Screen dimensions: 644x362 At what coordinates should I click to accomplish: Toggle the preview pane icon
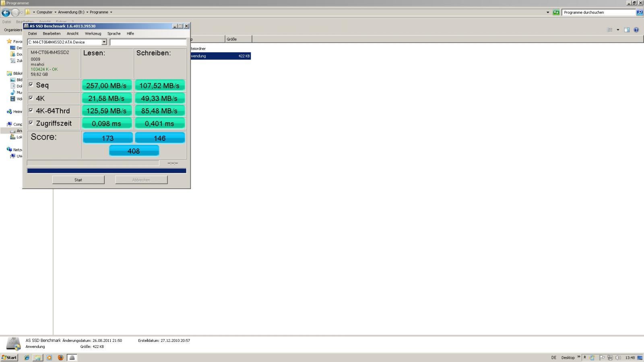click(627, 30)
